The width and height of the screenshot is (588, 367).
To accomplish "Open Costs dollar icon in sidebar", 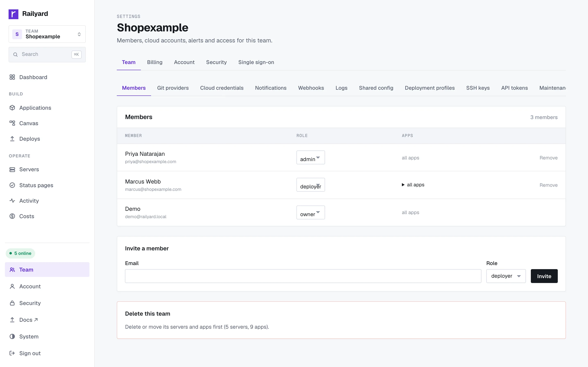I will (x=12, y=216).
